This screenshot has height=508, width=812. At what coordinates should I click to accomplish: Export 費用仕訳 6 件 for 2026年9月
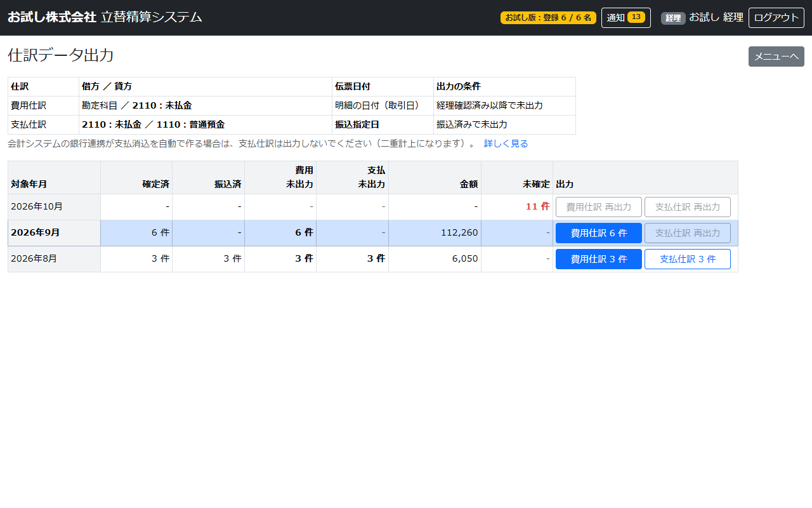click(599, 233)
